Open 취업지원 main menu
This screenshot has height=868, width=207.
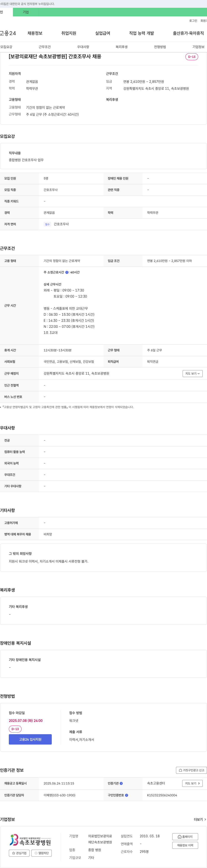click(x=69, y=33)
